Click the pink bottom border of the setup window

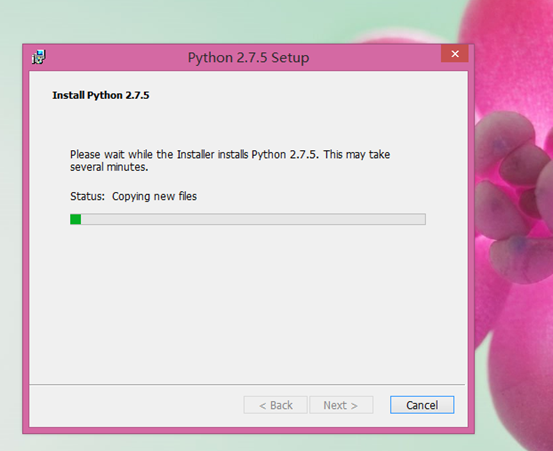tap(248, 431)
